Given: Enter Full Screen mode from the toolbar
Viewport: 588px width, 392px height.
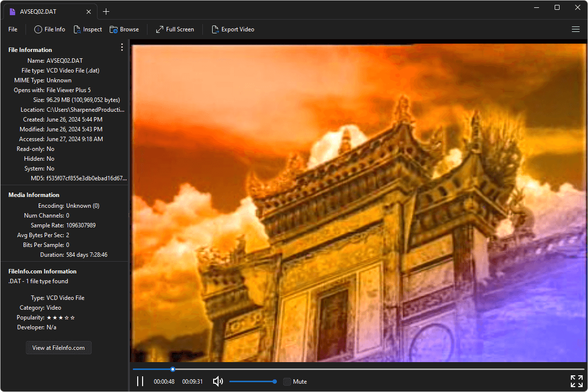Looking at the screenshot, I should coord(174,29).
